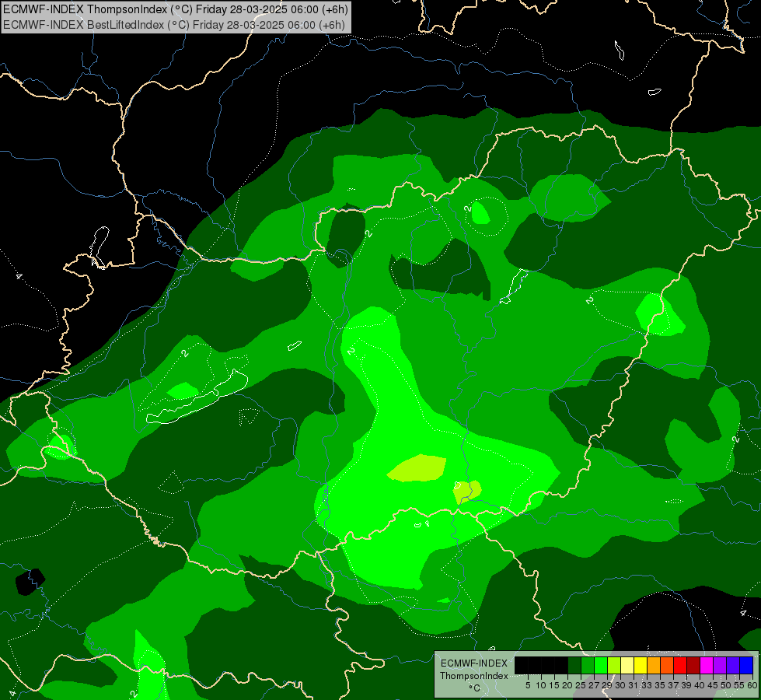Click legend scale value "60"
This screenshot has width=761, height=700.
click(752, 685)
